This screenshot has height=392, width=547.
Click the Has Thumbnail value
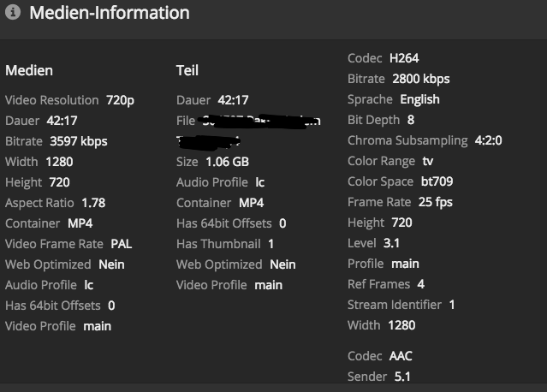[x=271, y=244]
